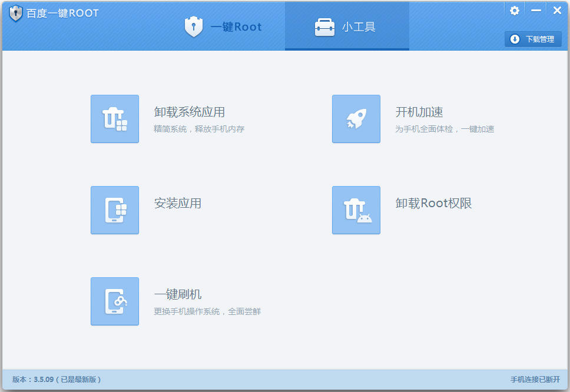Viewport: 570px width, 392px height.
Task: Open the 卸载系统应用 tool icon
Action: pyautogui.click(x=114, y=119)
